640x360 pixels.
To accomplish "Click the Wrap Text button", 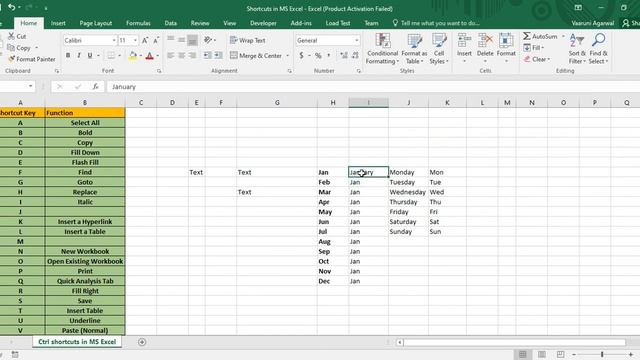I will point(247,40).
